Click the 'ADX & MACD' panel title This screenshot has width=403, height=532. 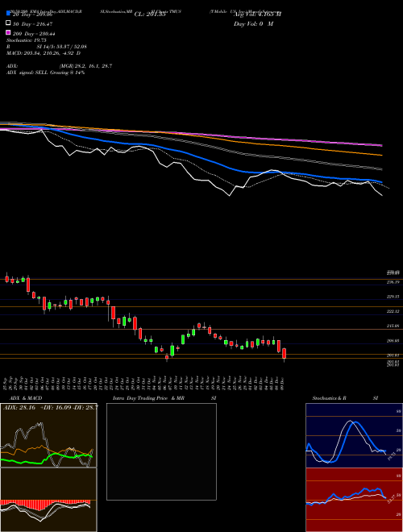click(26, 398)
